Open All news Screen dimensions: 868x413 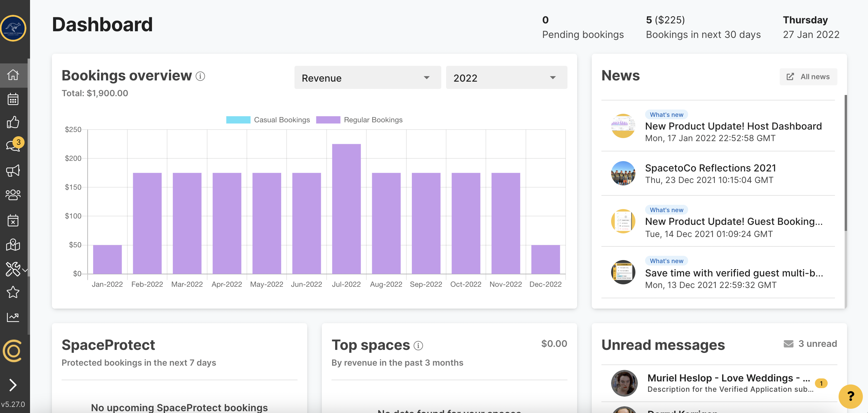808,76
